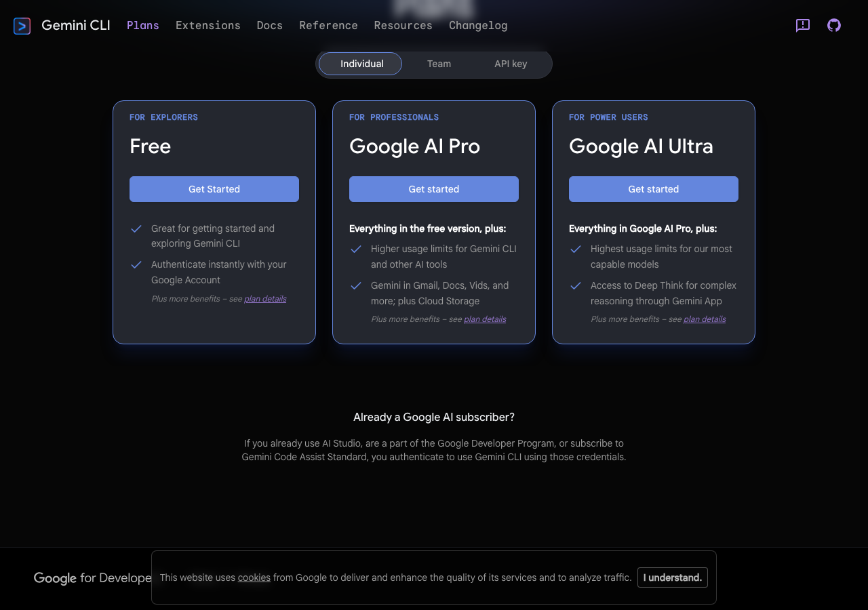
Task: Open plan details link in Free card
Action: 265,299
